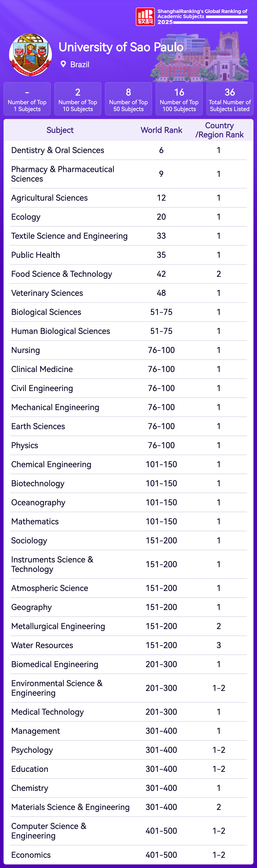
Task: Click the Total Number of Subjects Listed card
Action: click(230, 99)
